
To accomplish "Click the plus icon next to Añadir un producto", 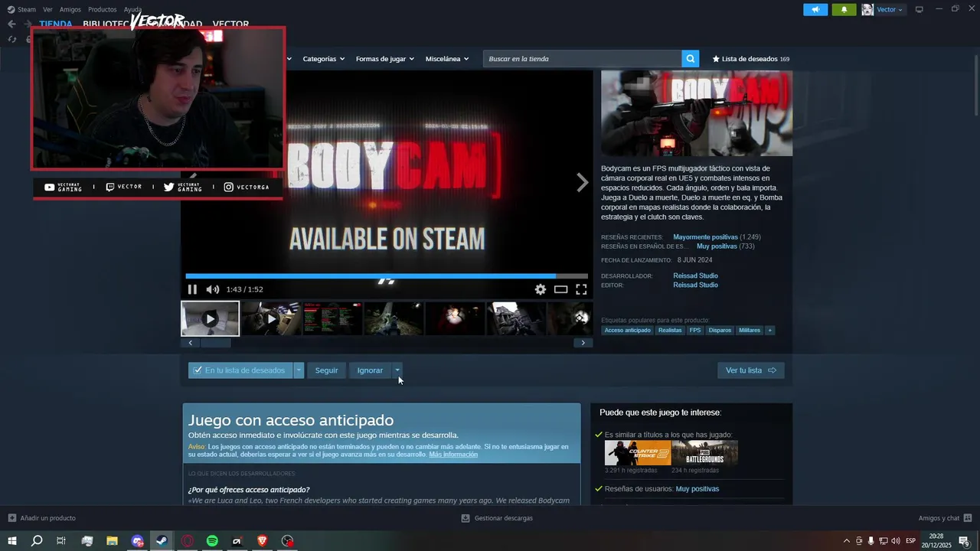I will pyautogui.click(x=11, y=518).
